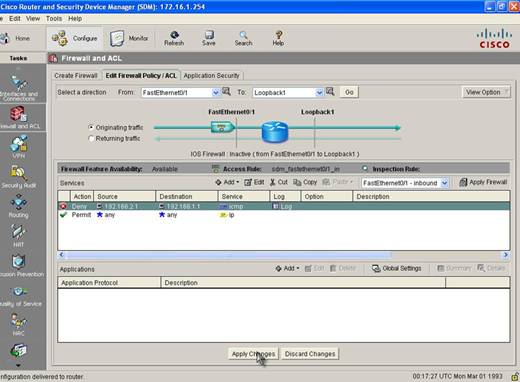Select Firewall and ACL task icon

coord(19,117)
